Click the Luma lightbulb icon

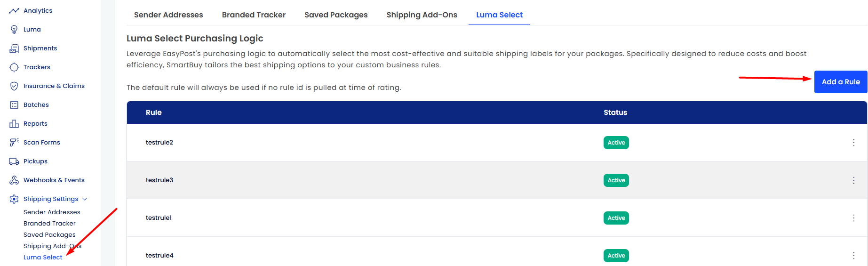(14, 29)
